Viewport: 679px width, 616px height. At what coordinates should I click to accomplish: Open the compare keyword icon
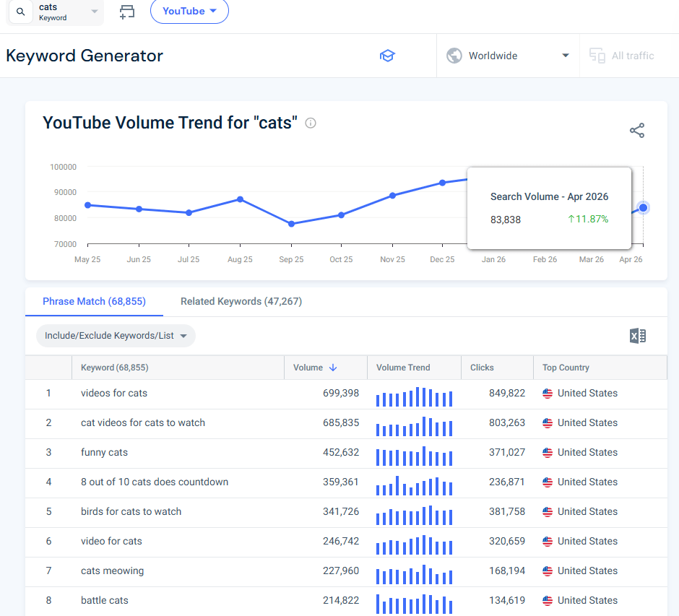[x=127, y=12]
